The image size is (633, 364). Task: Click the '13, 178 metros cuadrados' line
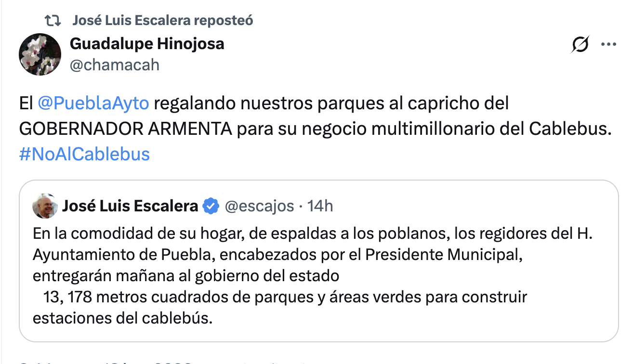[285, 297]
